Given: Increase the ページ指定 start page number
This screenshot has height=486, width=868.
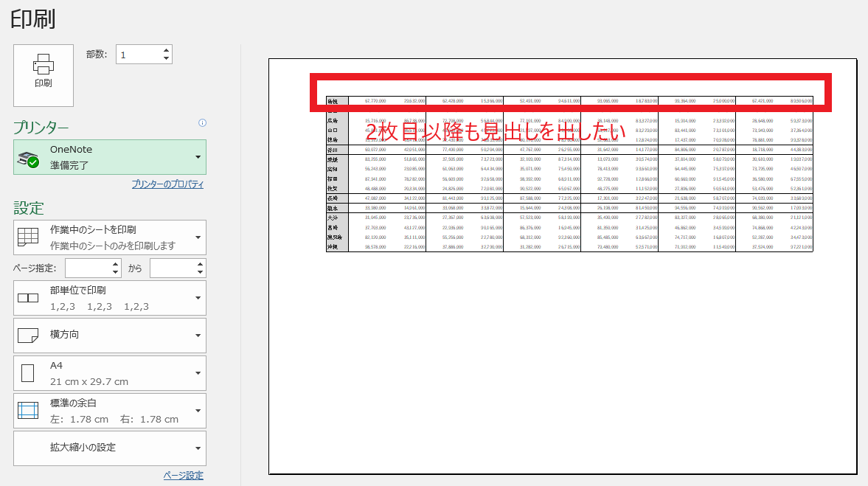Looking at the screenshot, I should tap(115, 265).
